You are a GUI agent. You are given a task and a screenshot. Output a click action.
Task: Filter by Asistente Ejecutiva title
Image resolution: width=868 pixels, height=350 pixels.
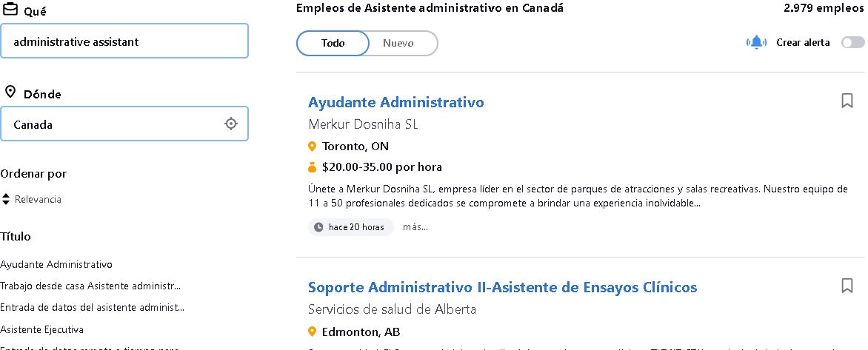pyautogui.click(x=42, y=329)
